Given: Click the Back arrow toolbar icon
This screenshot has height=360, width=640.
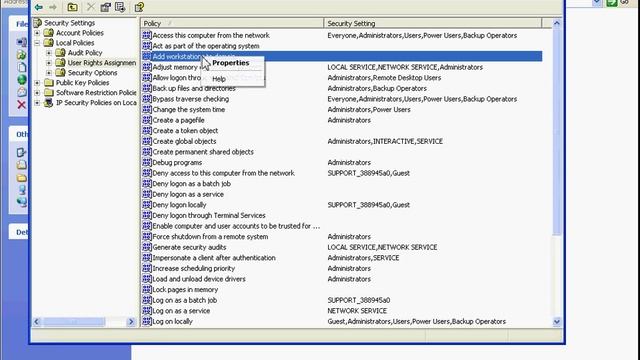Looking at the screenshot, I should pyautogui.click(x=39, y=7).
